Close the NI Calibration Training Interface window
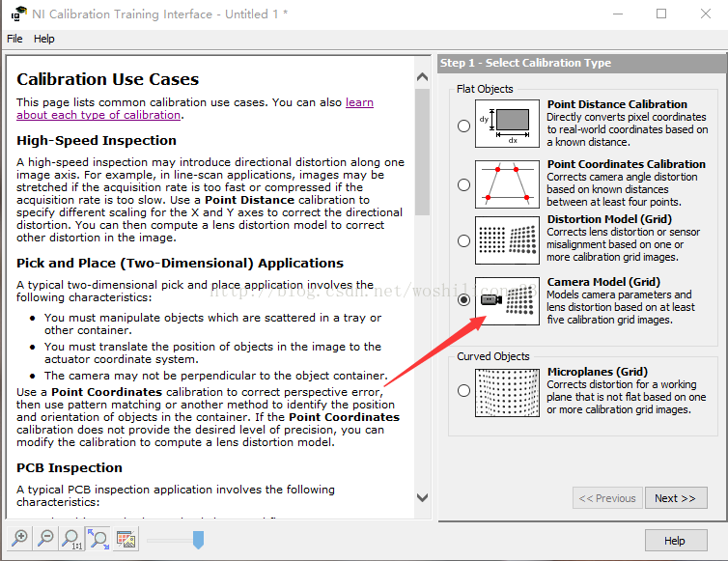Viewport: 728px width, 561px height. (705, 14)
